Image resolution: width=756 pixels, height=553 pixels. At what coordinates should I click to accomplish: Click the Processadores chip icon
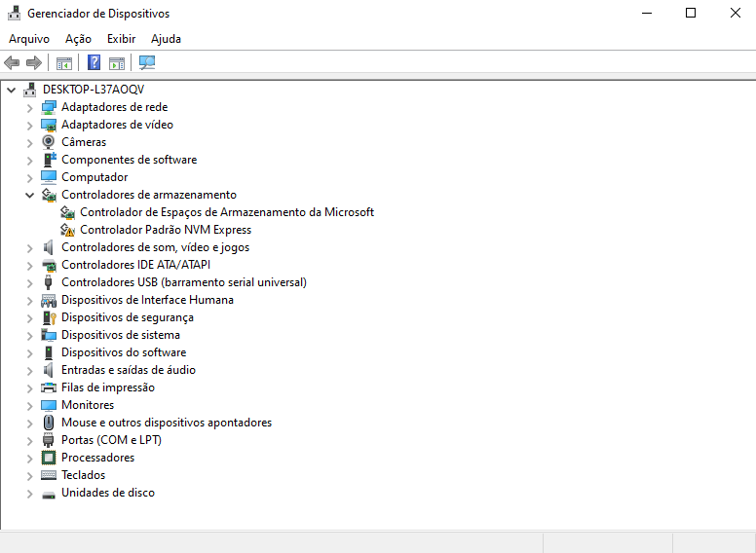click(x=49, y=458)
